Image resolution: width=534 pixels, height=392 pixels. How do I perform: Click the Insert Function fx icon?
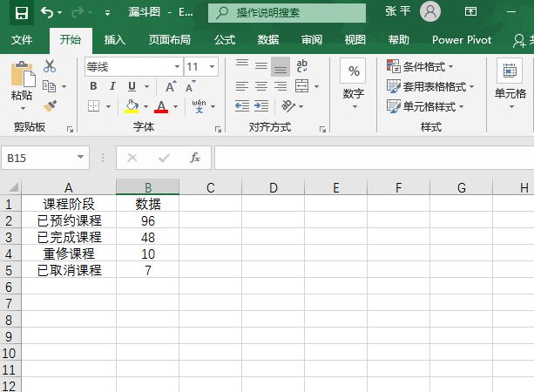[x=195, y=158]
